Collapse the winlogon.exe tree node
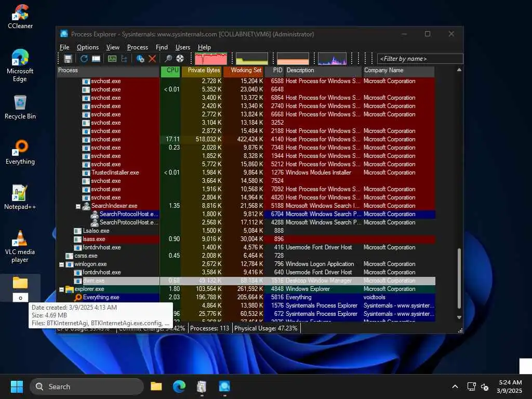 click(61, 264)
